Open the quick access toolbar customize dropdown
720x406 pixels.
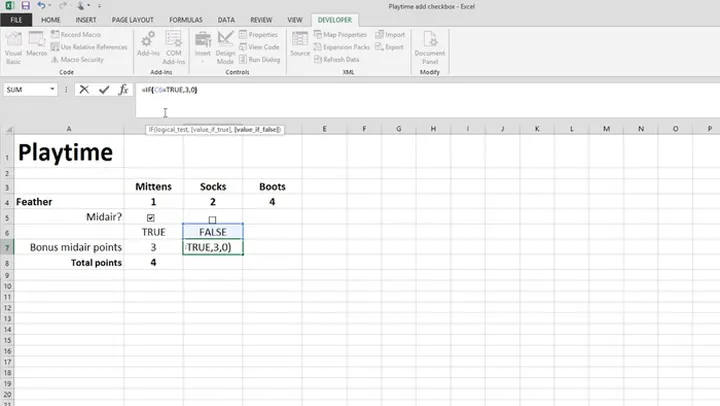coord(99,6)
